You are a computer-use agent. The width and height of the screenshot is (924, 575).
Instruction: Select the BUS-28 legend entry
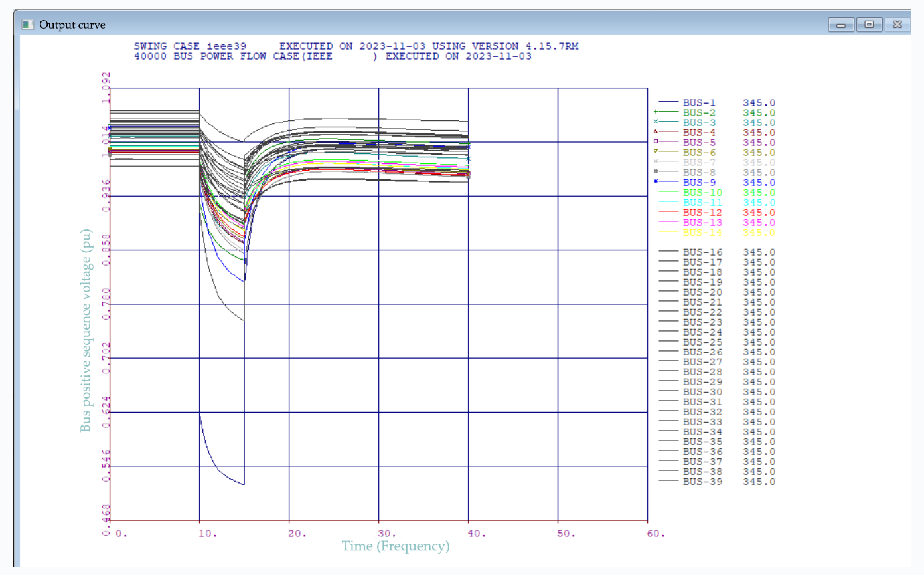coord(717,372)
